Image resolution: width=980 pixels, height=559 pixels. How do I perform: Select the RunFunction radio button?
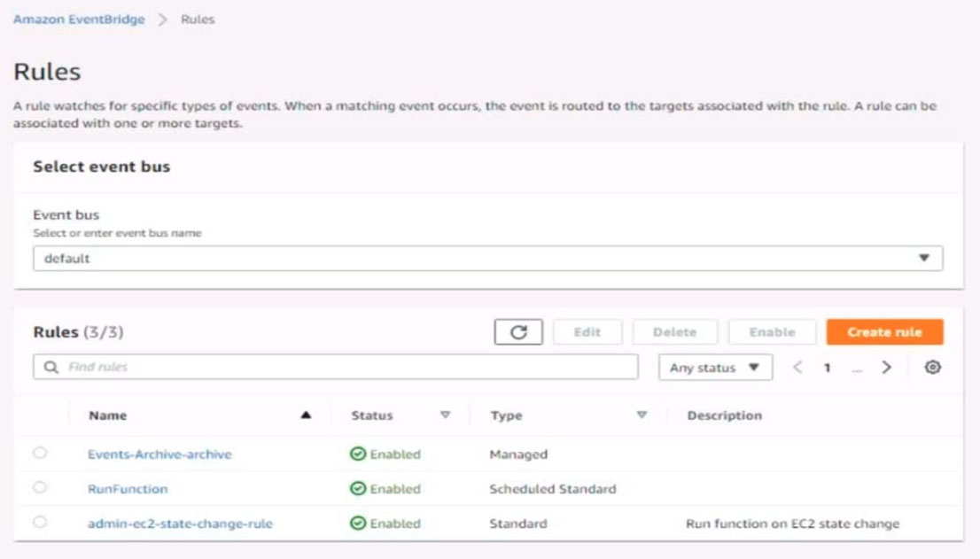40,487
